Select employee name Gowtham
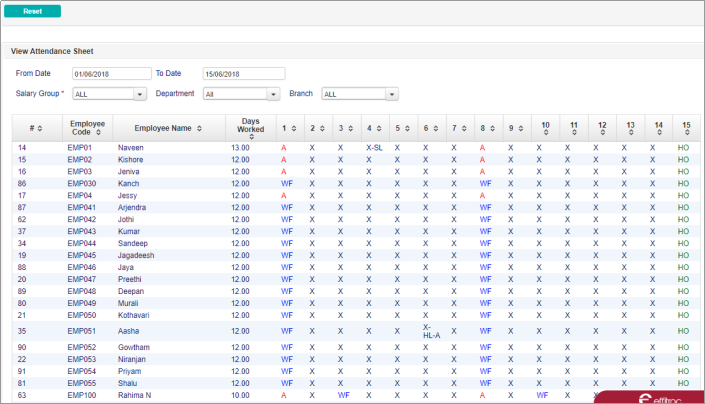The height and width of the screenshot is (404, 705). 134,347
